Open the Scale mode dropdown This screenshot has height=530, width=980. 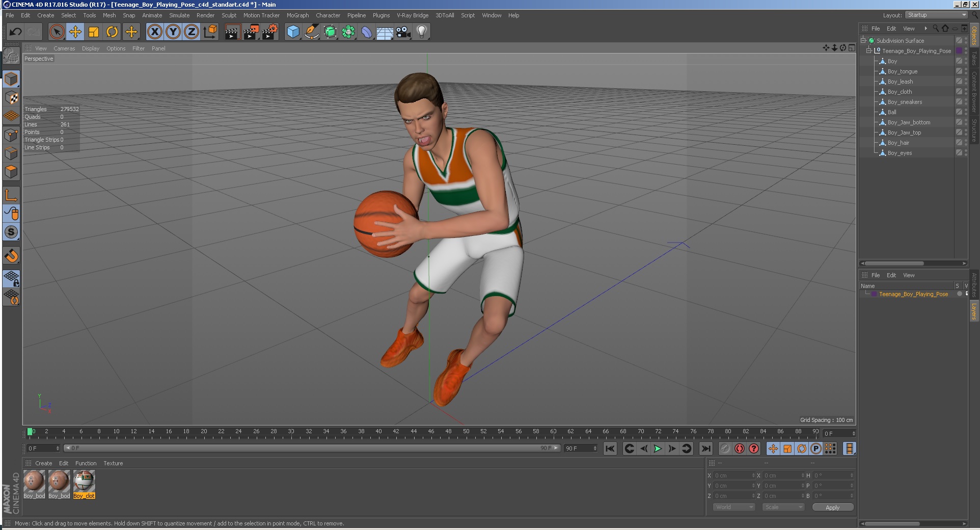pyautogui.click(x=783, y=507)
